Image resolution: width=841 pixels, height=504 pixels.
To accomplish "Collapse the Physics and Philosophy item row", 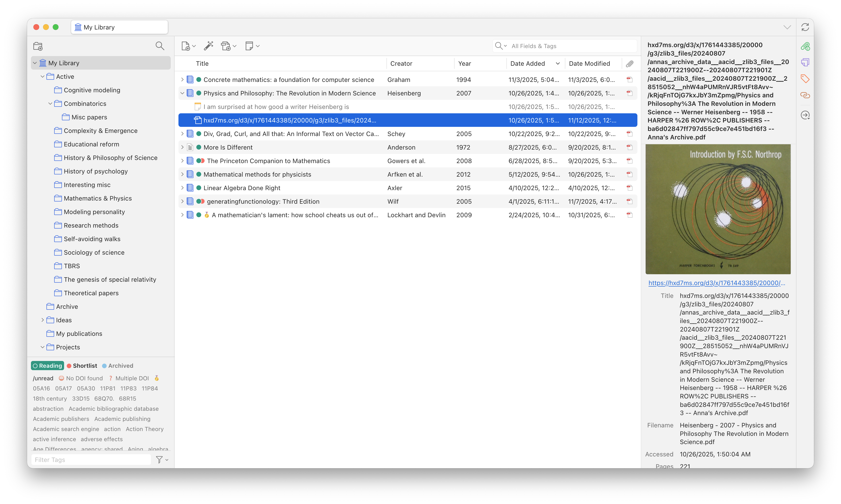I will click(182, 93).
